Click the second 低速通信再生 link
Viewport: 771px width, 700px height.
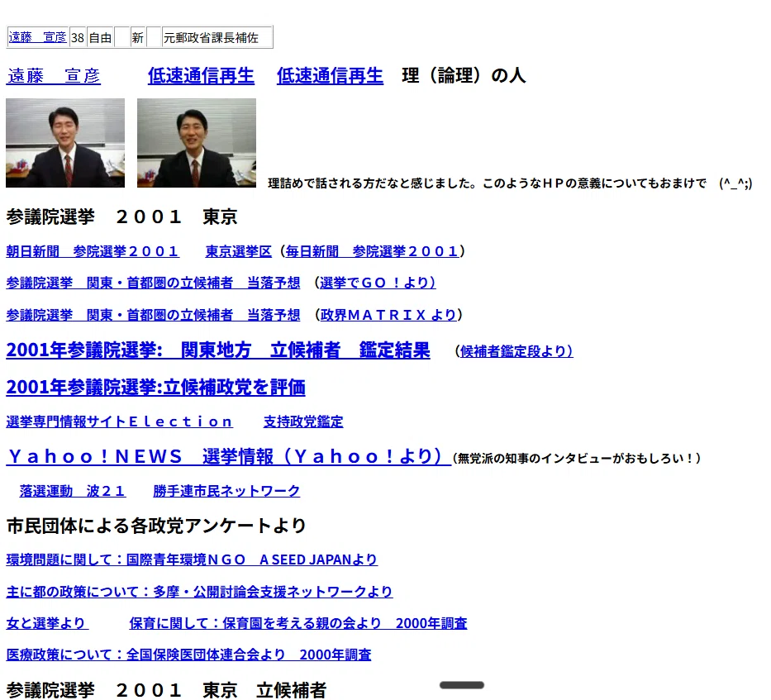pyautogui.click(x=330, y=76)
